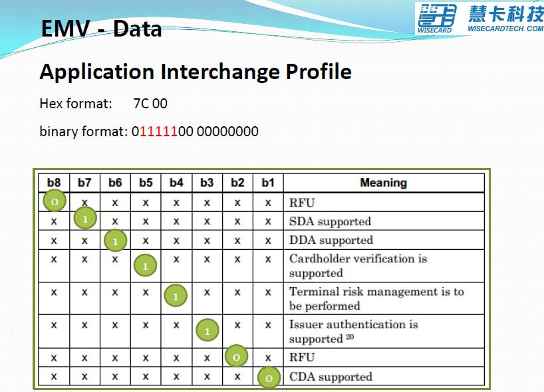Open the WISECARDTECH.COM text link
Screen dimensions: 544x392
(505, 29)
